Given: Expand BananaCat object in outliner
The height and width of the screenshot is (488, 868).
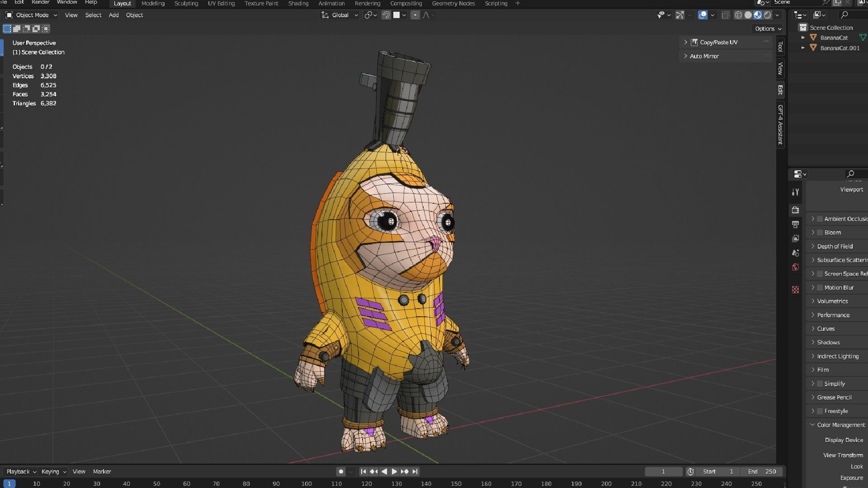Looking at the screenshot, I should click(803, 38).
